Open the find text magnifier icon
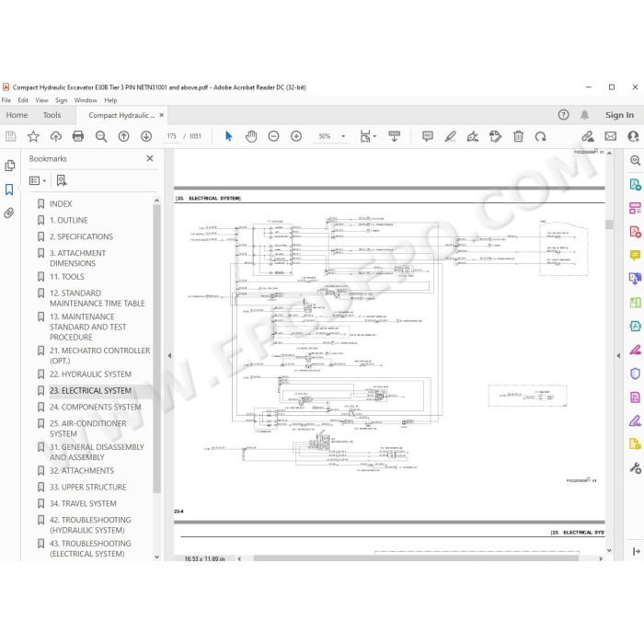 [101, 136]
